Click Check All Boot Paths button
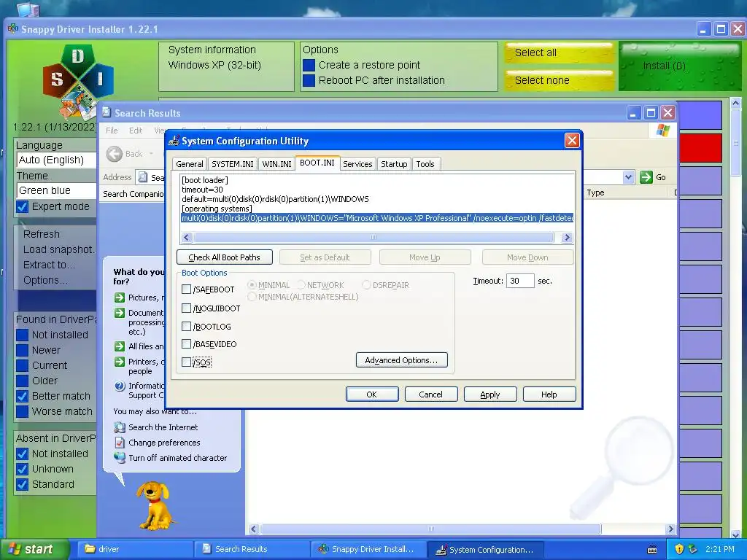Image resolution: width=747 pixels, height=560 pixels. pyautogui.click(x=225, y=257)
